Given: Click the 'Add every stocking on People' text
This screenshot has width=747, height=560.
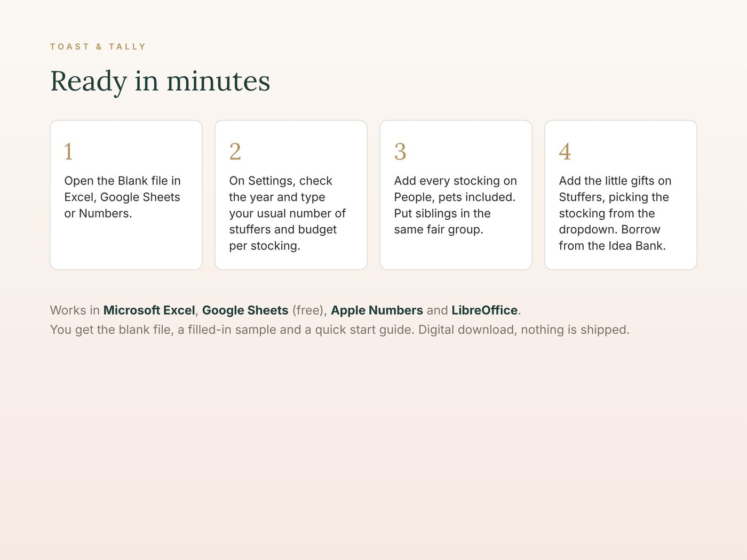Looking at the screenshot, I should 456,205.
